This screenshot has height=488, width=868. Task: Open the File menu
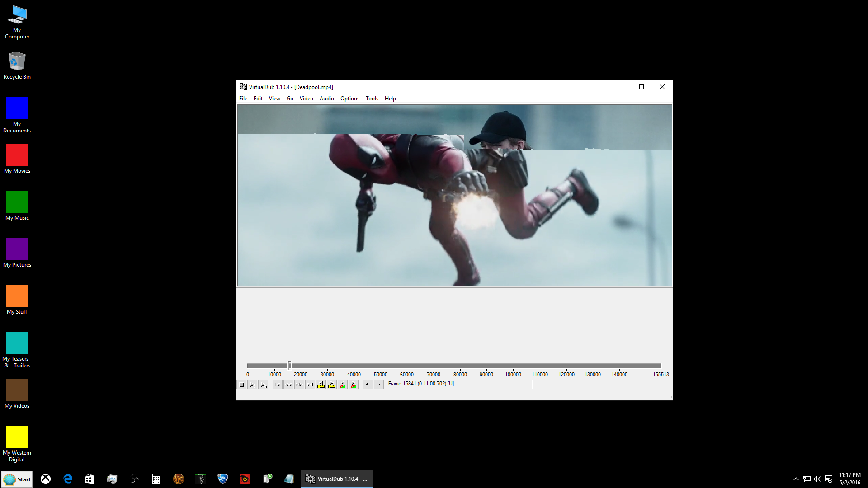[243, 99]
